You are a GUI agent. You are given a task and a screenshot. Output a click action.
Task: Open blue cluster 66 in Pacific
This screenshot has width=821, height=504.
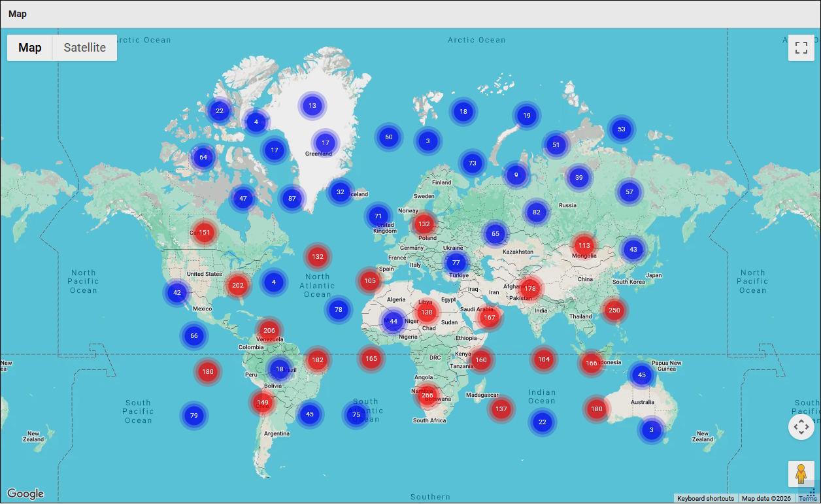click(194, 336)
